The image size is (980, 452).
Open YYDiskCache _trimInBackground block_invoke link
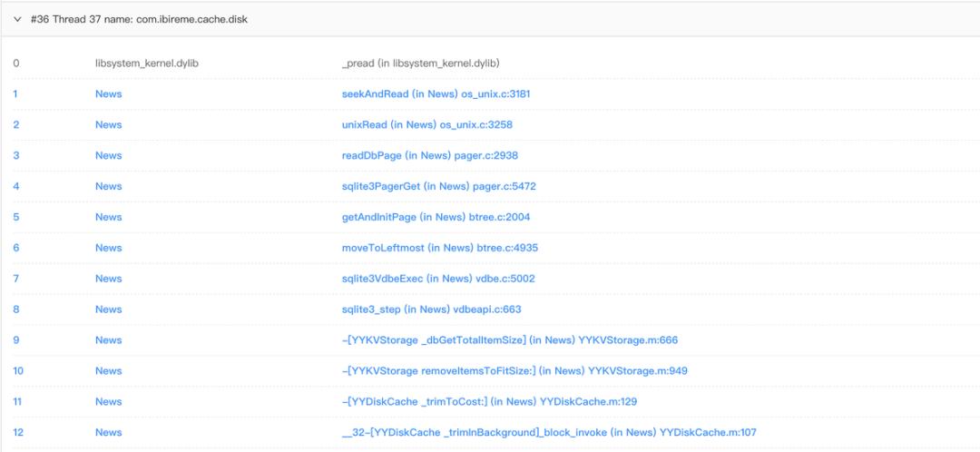tap(549, 432)
